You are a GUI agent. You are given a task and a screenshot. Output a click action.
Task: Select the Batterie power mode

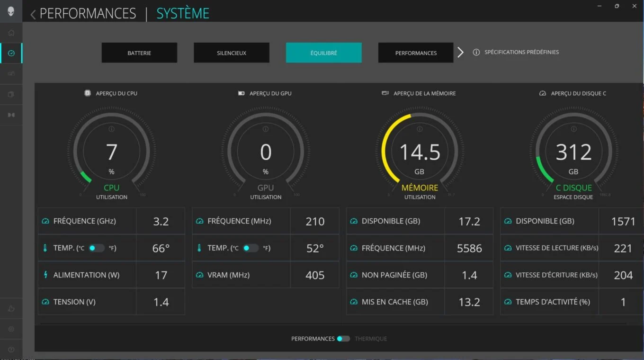[139, 53]
